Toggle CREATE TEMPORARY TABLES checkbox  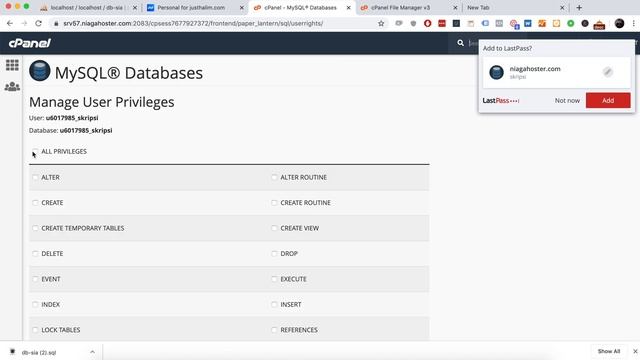coord(35,228)
